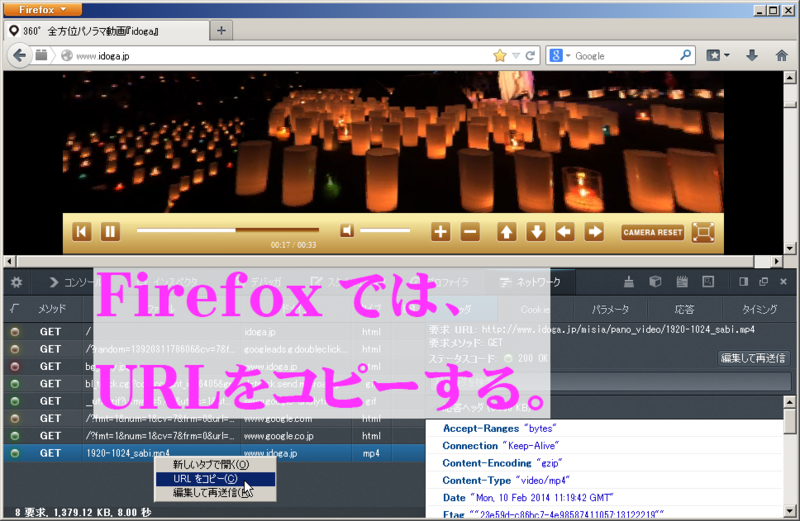The image size is (800, 521).
Task: Click the Content-Encoding gzip header
Action: pos(605,463)
